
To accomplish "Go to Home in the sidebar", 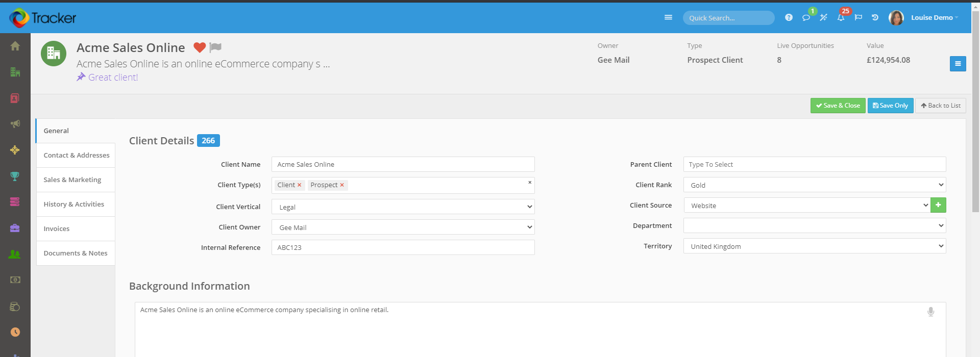I will coord(15,46).
